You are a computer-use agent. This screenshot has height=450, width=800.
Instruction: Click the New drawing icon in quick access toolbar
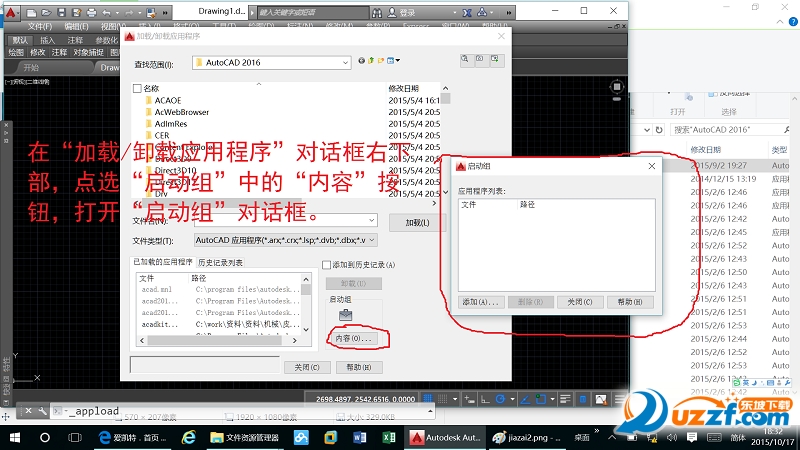click(x=31, y=12)
